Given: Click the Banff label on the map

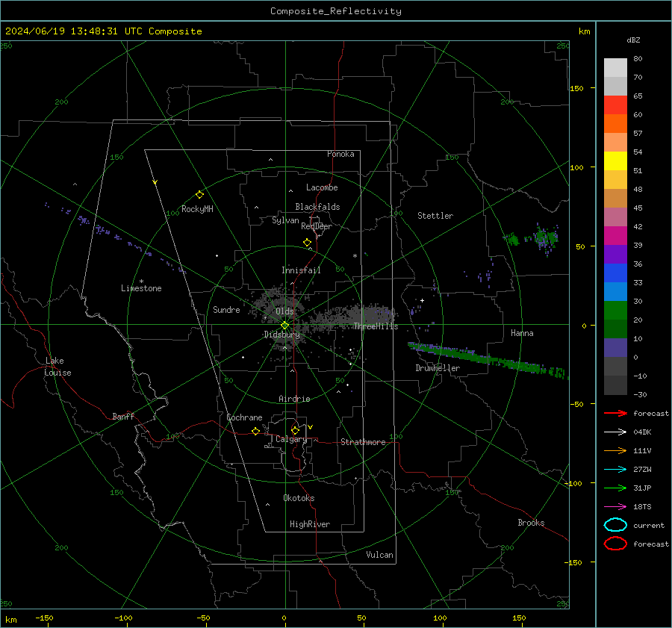Looking at the screenshot, I should 123,416.
